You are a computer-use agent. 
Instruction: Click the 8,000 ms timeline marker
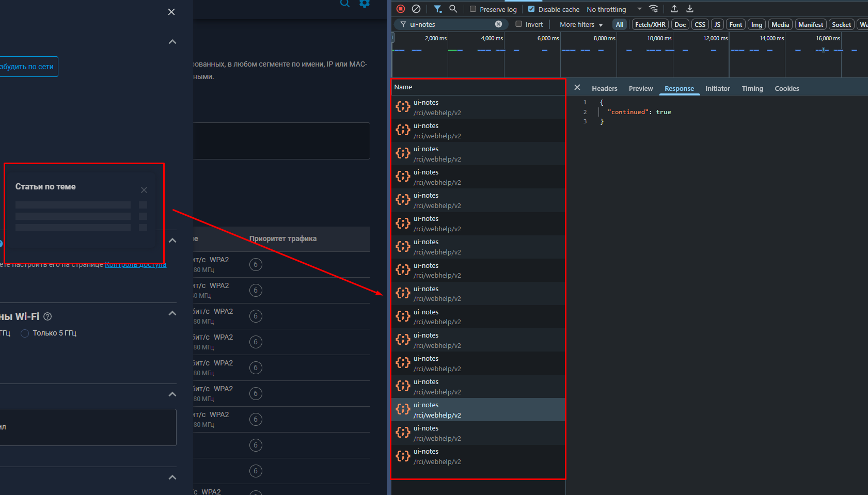(x=604, y=38)
